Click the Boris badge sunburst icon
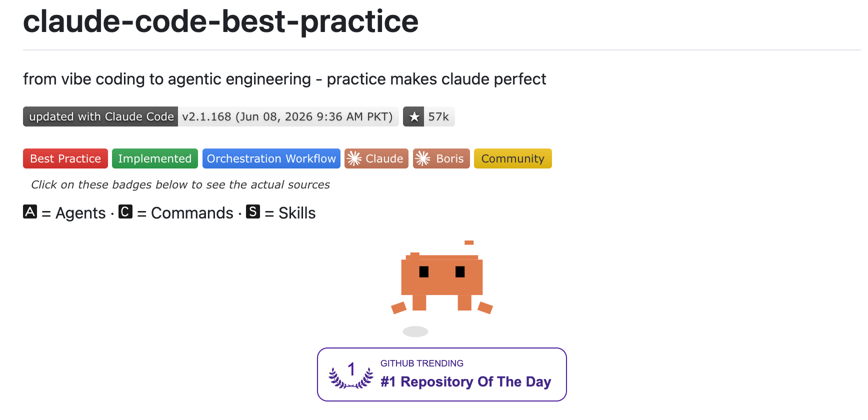This screenshot has width=868, height=420. (423, 158)
